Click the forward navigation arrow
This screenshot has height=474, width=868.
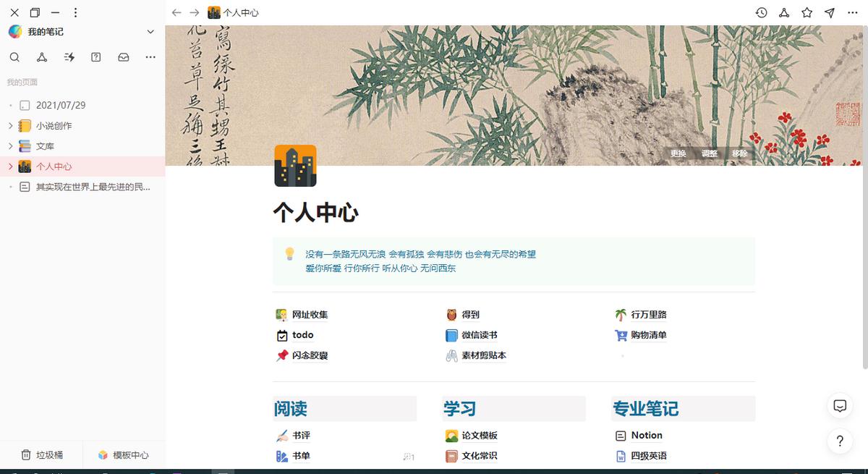click(x=194, y=12)
